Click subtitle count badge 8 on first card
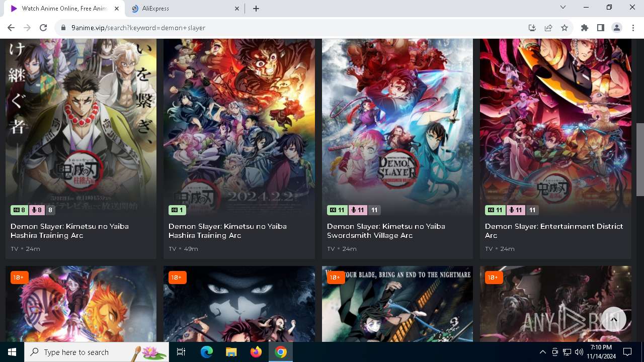Viewport: 644px width, 362px height. click(19, 210)
